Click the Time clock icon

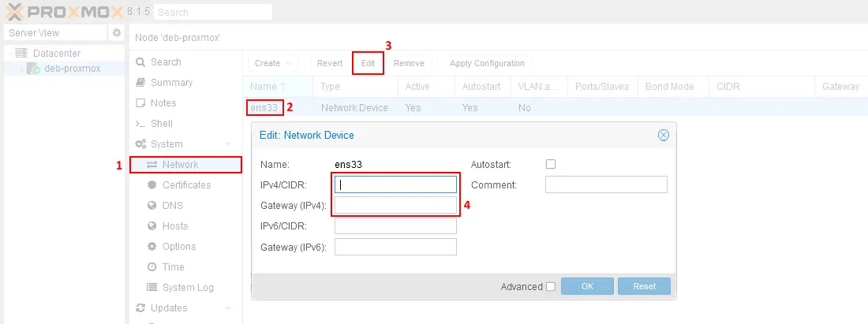tap(152, 266)
